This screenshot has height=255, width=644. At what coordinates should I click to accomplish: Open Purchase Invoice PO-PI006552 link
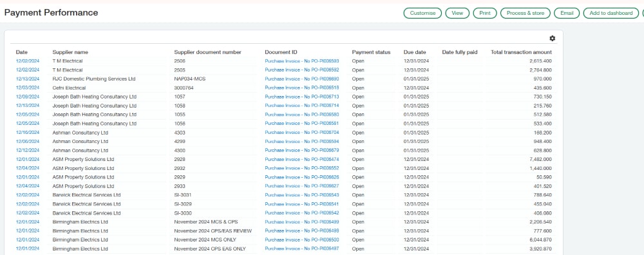click(302, 168)
